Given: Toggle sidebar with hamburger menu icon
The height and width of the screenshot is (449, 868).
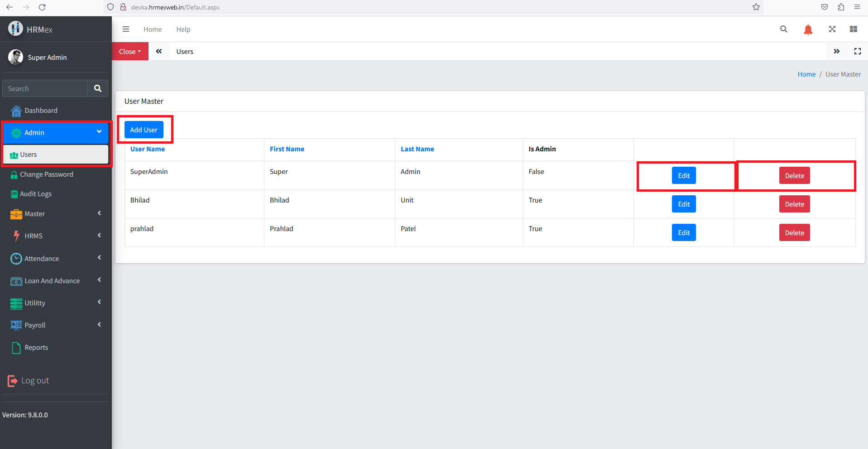Looking at the screenshot, I should coord(126,29).
